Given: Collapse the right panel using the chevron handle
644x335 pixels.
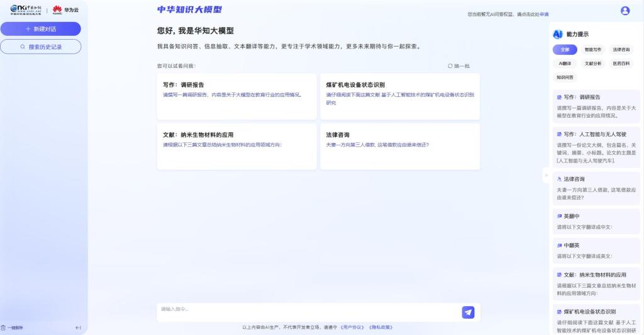Looking at the screenshot, I should (546, 176).
